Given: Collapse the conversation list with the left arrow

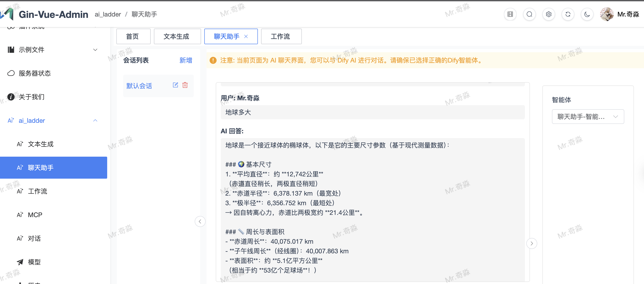Looking at the screenshot, I should 200,221.
